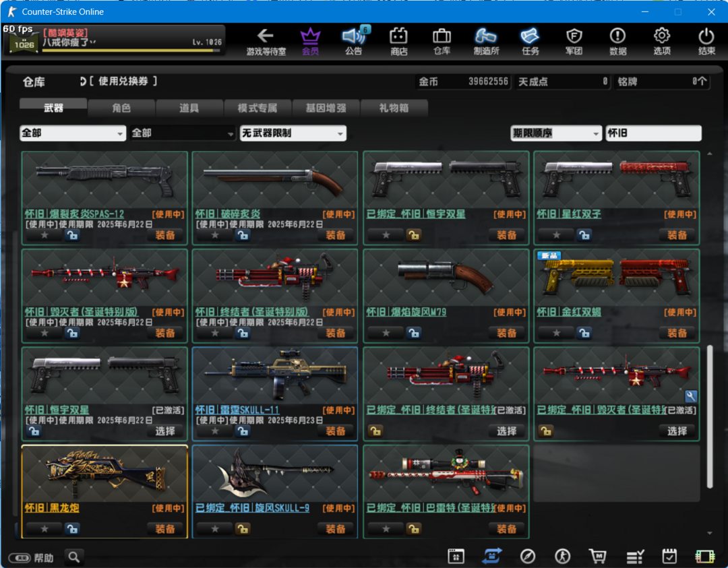Toggle the 帮助 help switch at bottom left
728x568 pixels.
[20, 558]
